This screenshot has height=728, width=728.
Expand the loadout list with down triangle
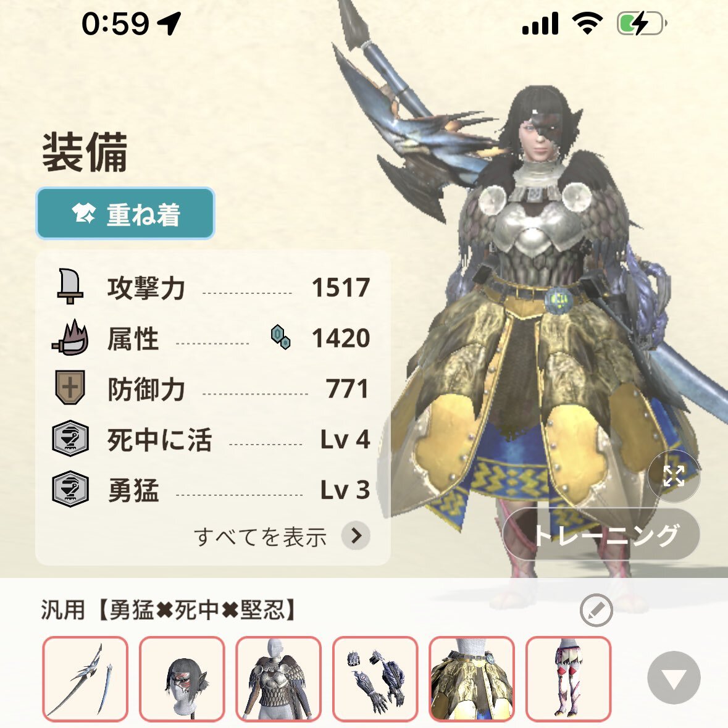674,678
